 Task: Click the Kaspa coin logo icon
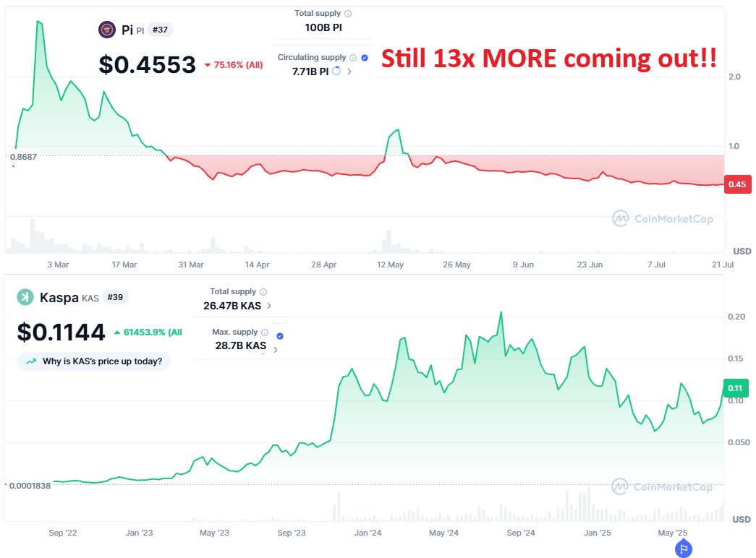coord(25,297)
